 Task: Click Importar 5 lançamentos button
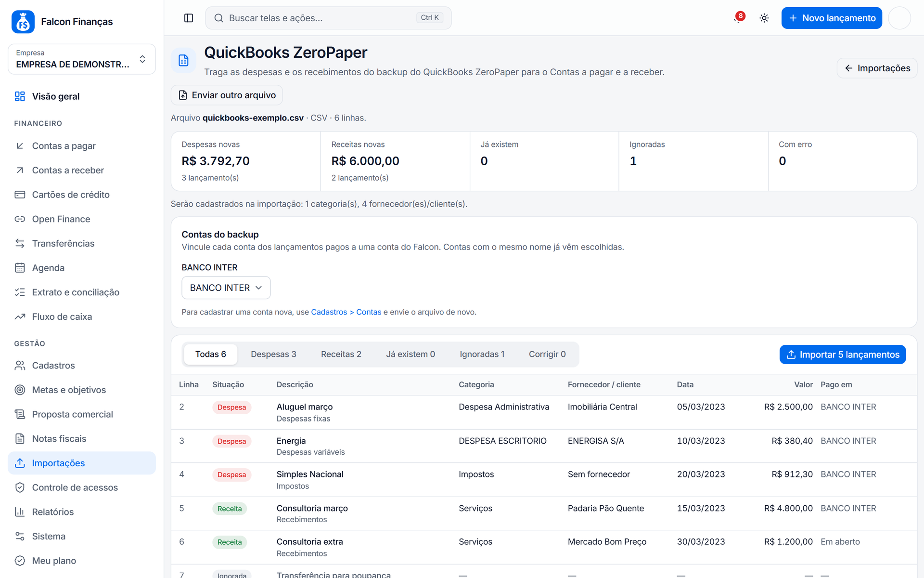click(843, 355)
